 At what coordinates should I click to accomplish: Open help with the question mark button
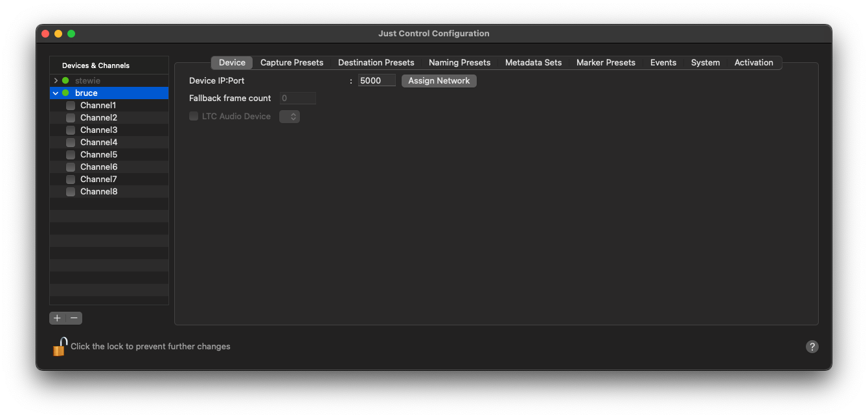tap(812, 347)
